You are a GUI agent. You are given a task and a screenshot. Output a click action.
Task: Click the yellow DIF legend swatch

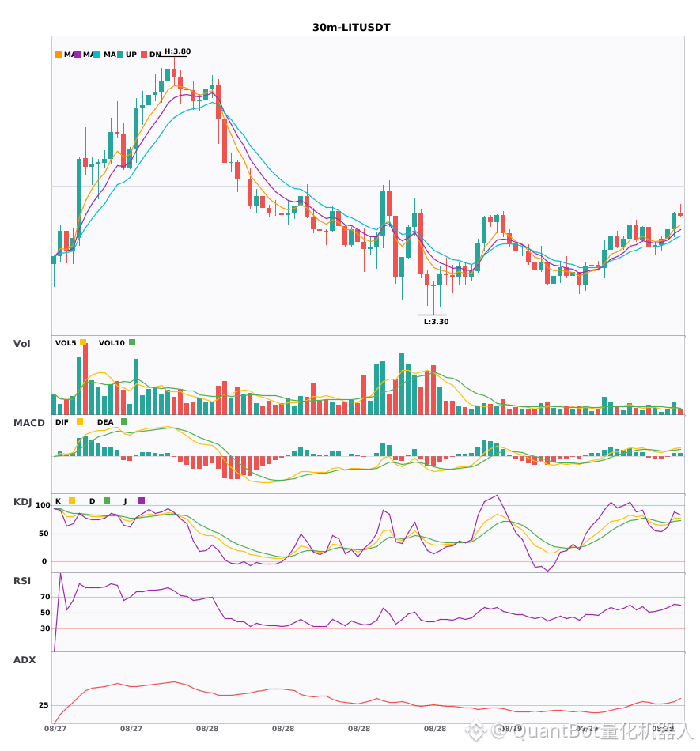click(x=80, y=421)
